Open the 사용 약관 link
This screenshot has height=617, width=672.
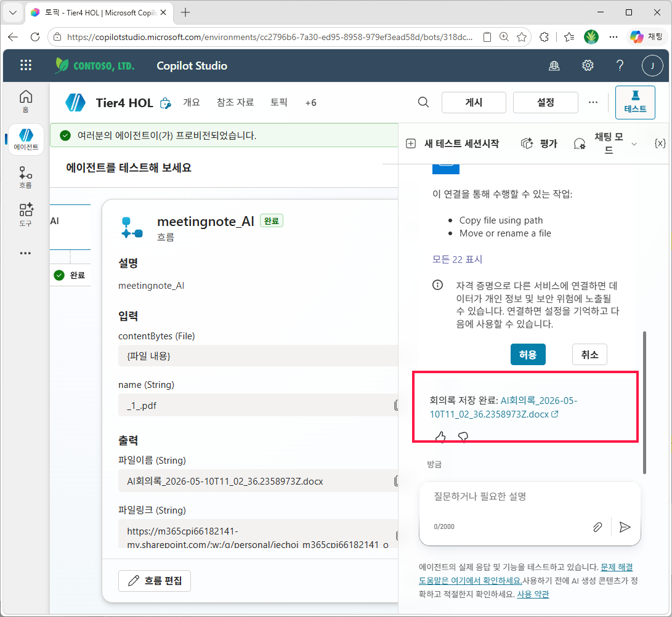click(533, 594)
